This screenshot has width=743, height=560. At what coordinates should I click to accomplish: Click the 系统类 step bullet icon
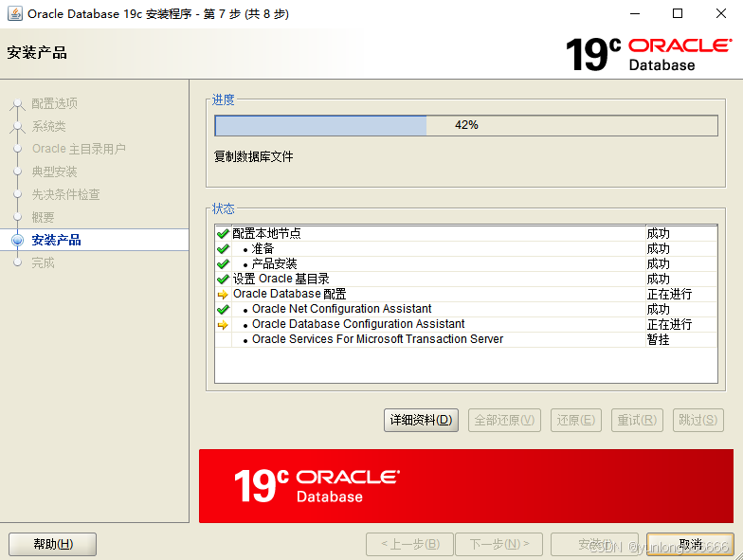[x=17, y=126]
